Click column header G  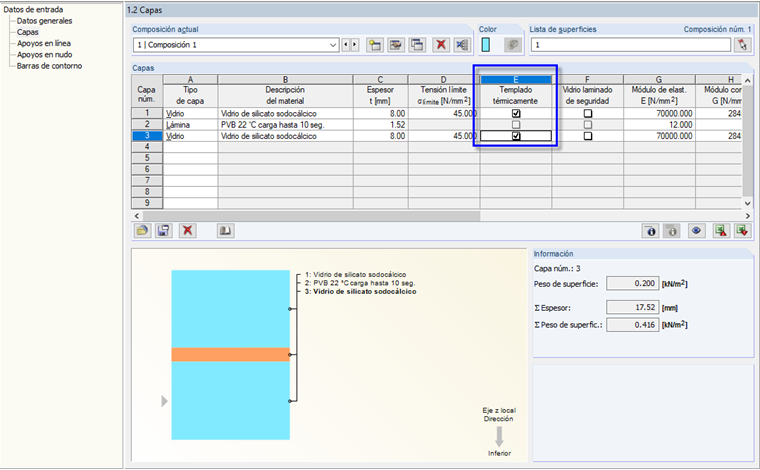point(659,79)
